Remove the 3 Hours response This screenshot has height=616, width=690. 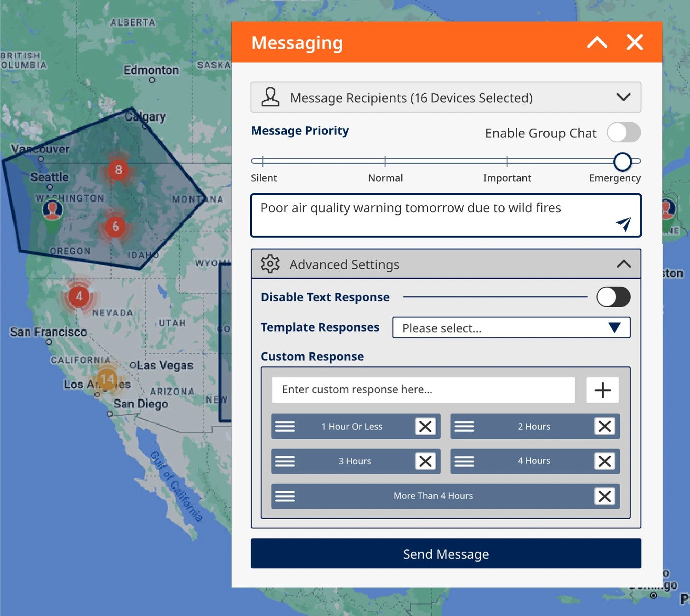point(426,461)
